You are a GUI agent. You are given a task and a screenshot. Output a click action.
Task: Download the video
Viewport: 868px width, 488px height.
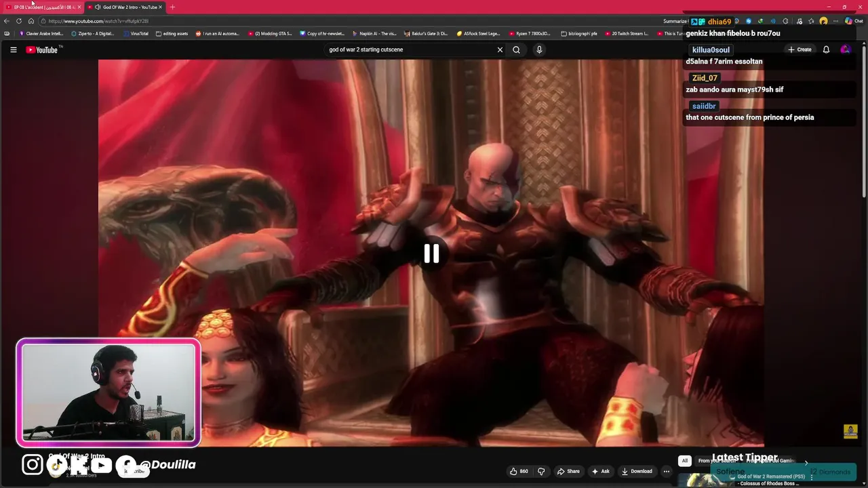(637, 471)
